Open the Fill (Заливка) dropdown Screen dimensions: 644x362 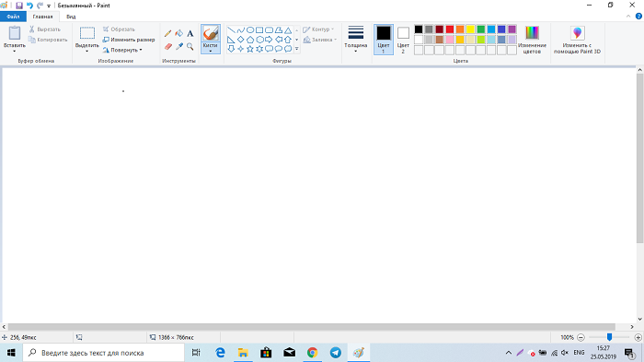click(x=320, y=40)
